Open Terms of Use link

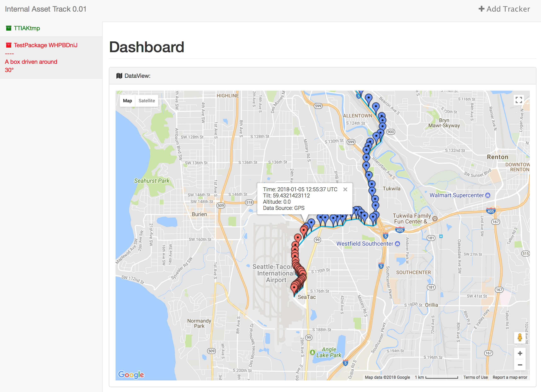click(x=475, y=377)
